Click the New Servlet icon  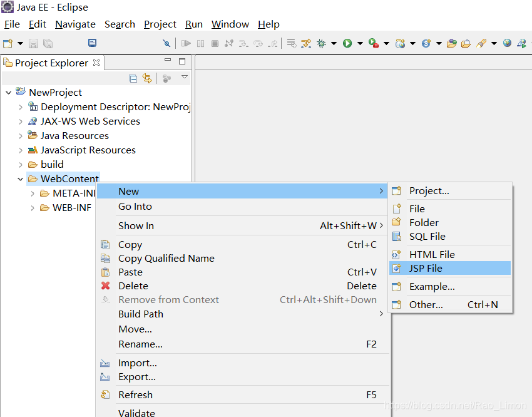click(426, 43)
